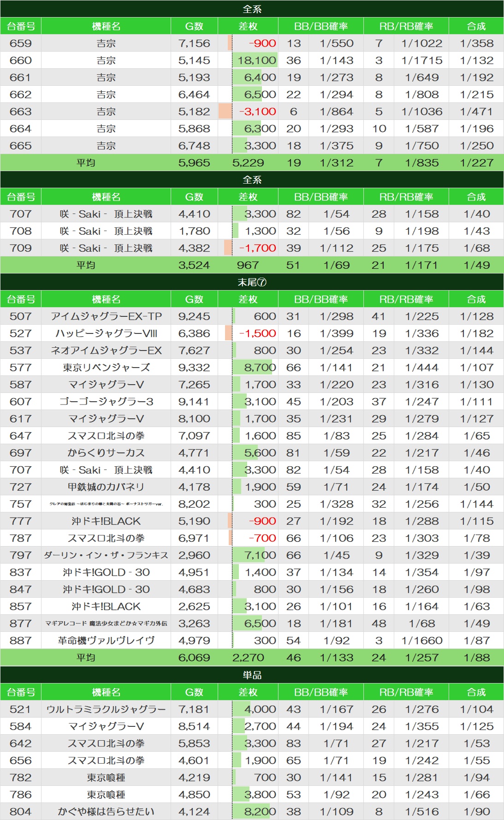Screen dimensions: 504x820
Task: Click the 1/104 combined probability cell
Action: click(476, 709)
